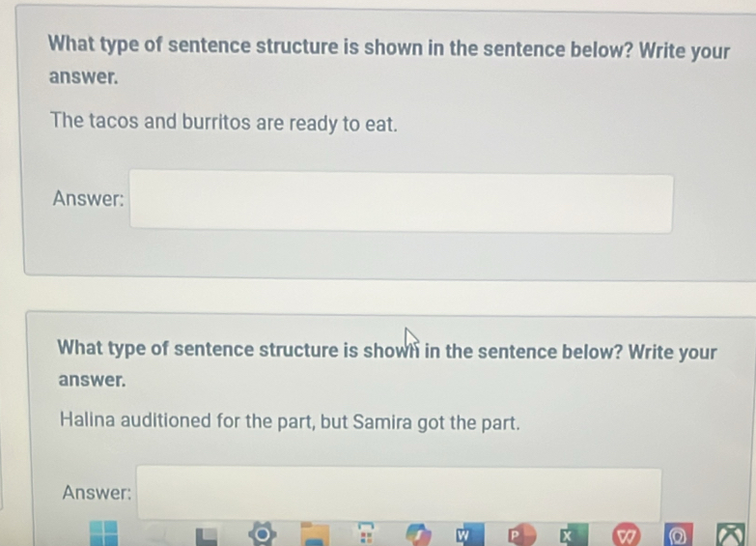Open the Windows Start menu
The image size is (756, 546).
tap(103, 534)
